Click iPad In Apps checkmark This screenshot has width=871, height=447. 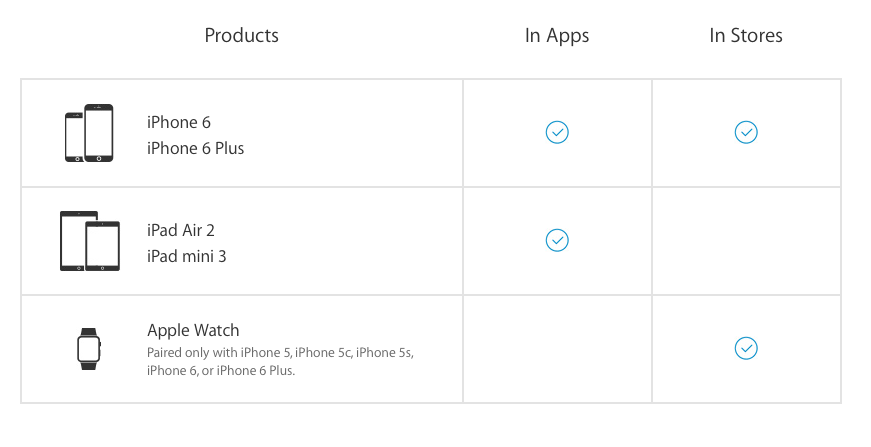click(x=557, y=240)
